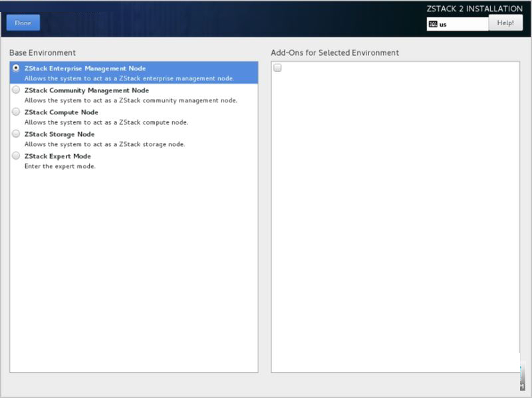Click the ZStack Compute Node title text

point(61,112)
